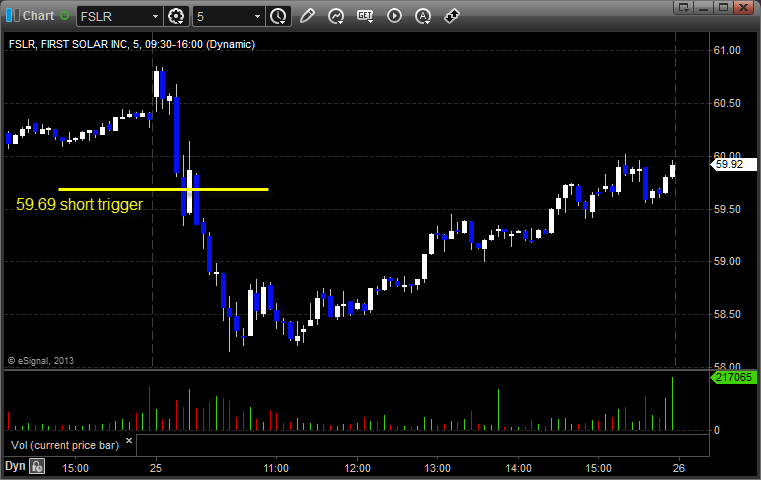The image size is (761, 480).
Task: Open the window options dropdown icon in title bar
Action: 684,7
